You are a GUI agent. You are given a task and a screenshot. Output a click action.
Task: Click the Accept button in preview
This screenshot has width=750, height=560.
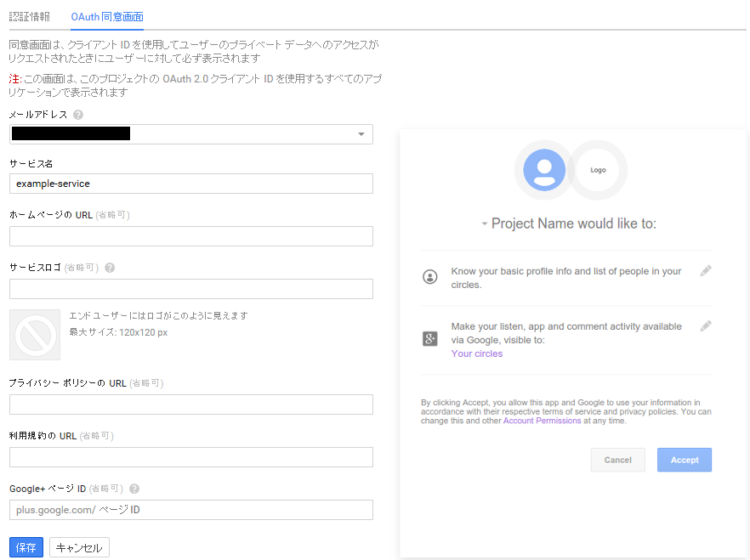coord(685,460)
